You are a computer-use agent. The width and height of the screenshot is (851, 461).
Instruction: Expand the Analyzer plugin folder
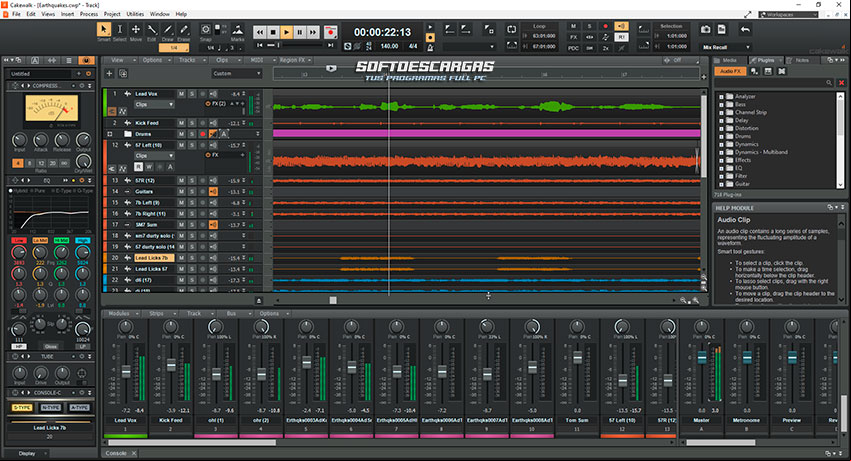[x=721, y=97]
